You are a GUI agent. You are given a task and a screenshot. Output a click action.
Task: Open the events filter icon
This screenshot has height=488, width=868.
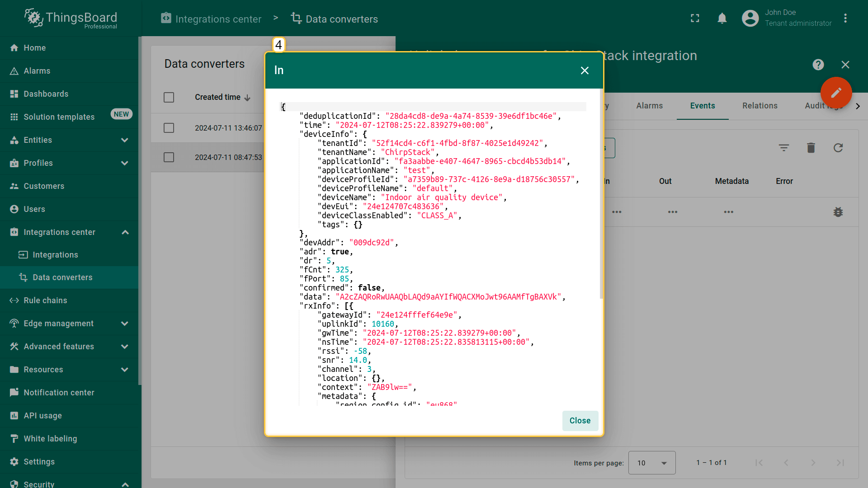click(x=784, y=148)
